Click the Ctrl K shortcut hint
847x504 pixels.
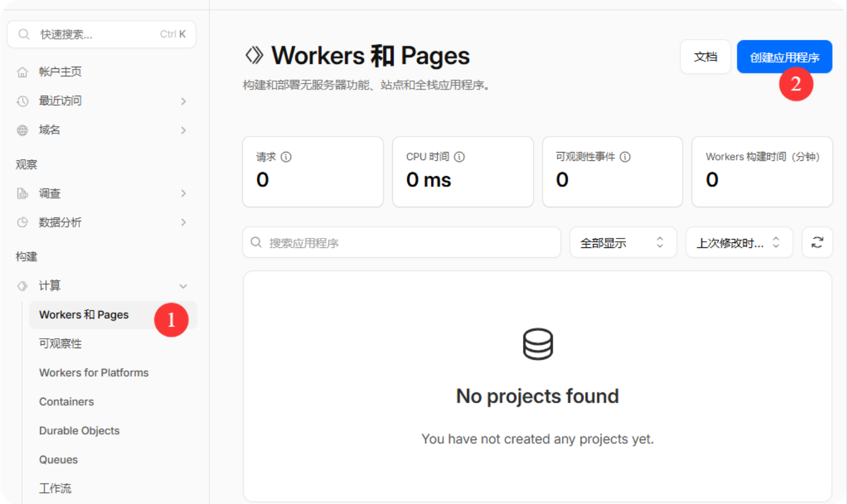tap(173, 34)
